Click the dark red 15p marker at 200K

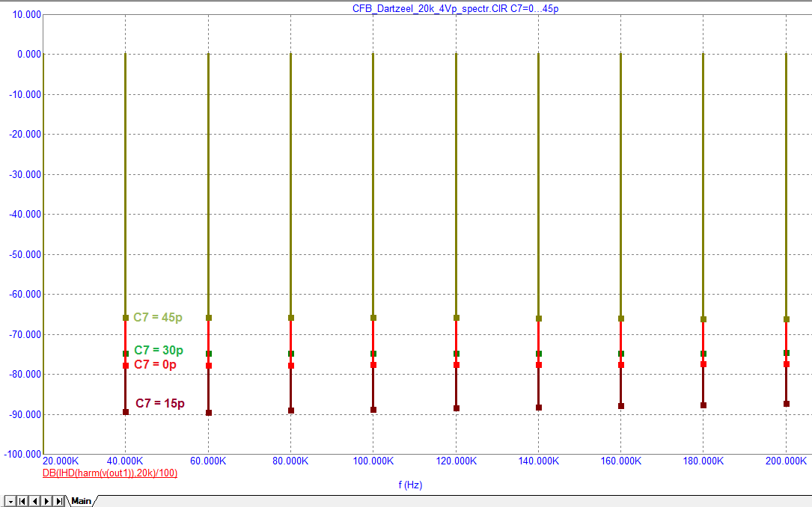tap(786, 404)
